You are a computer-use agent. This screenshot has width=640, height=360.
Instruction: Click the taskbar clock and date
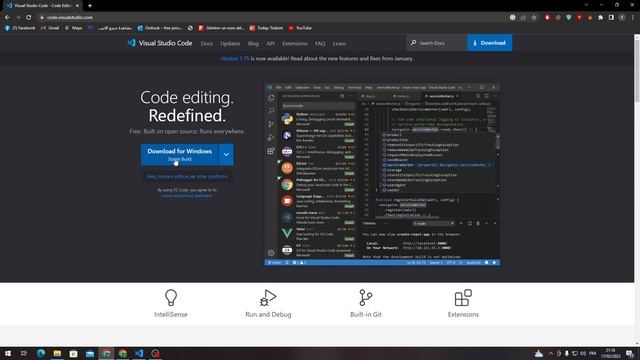pyautogui.click(x=611, y=353)
